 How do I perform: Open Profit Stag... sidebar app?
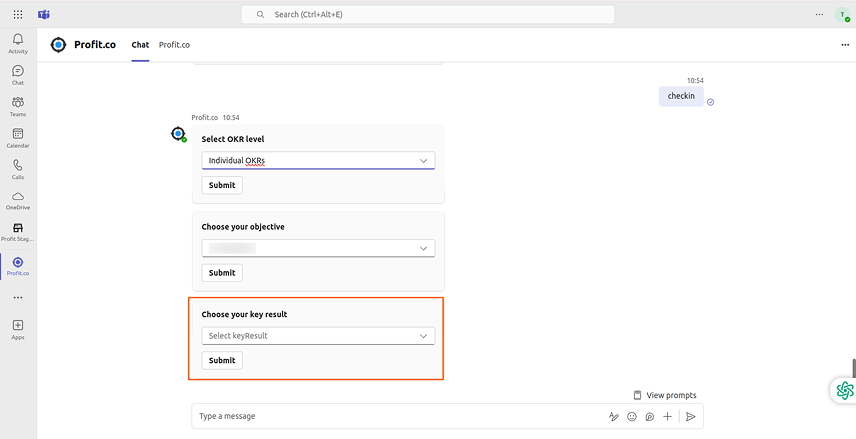[18, 232]
